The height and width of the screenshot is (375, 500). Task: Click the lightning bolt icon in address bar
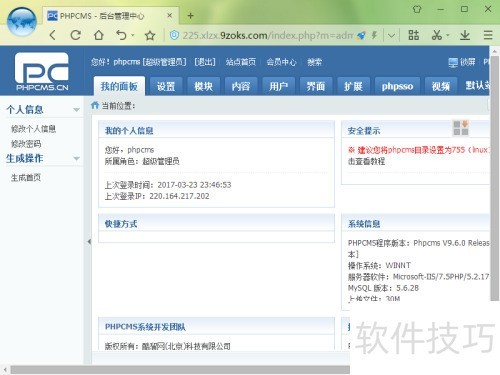coord(374,35)
